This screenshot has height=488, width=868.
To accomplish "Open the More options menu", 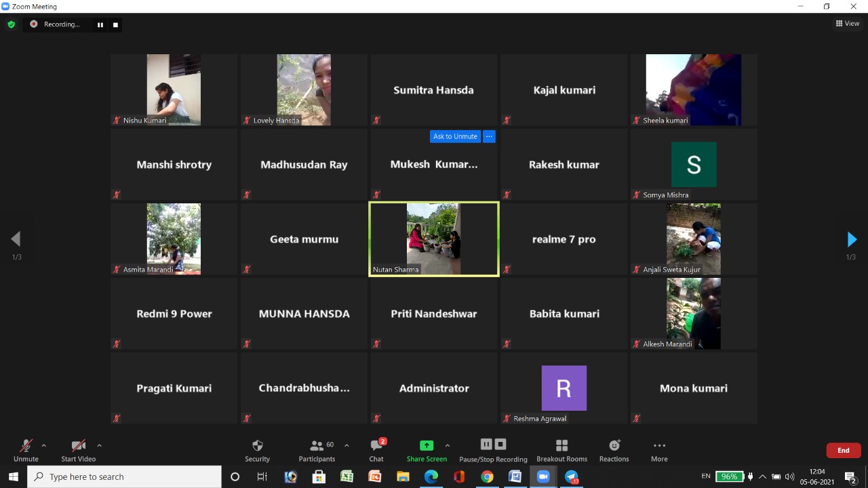I will tap(659, 449).
